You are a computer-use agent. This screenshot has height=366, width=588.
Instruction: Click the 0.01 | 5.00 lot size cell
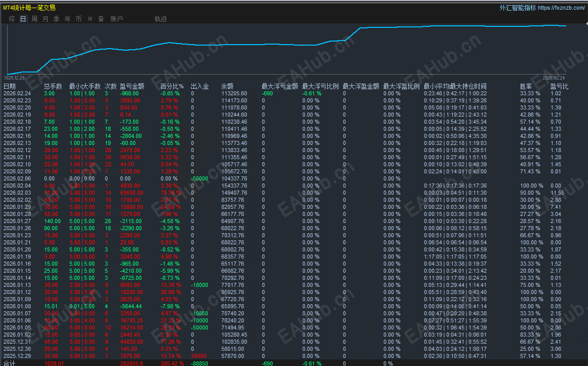pos(82,306)
